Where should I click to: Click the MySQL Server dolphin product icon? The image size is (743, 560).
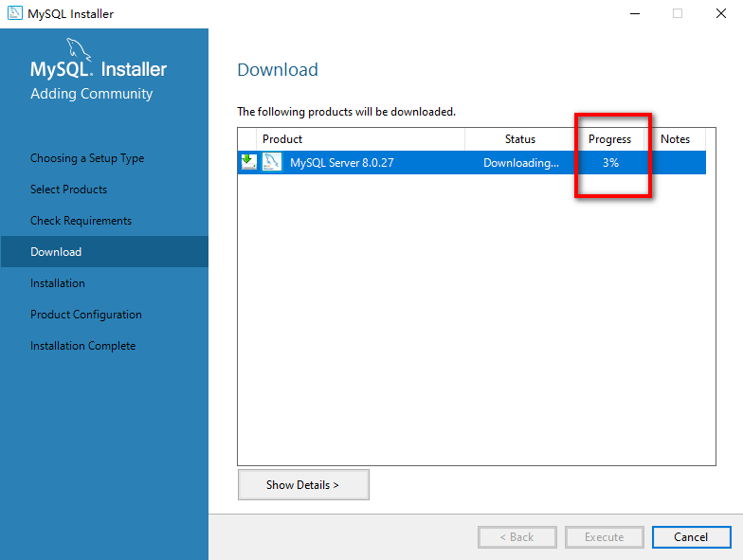click(272, 162)
